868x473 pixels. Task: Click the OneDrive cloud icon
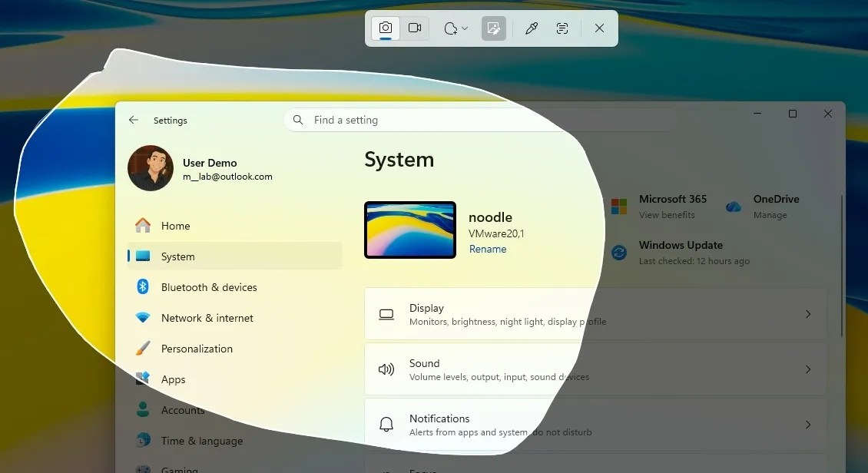coord(734,207)
